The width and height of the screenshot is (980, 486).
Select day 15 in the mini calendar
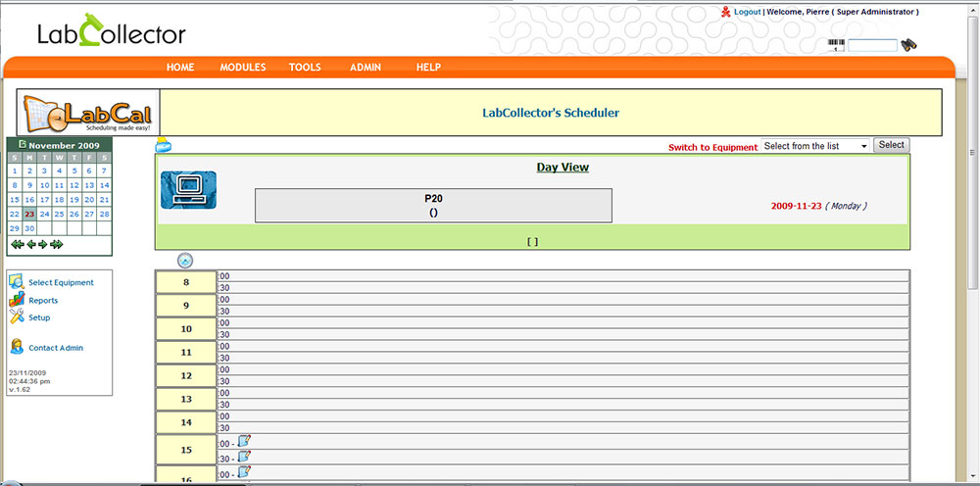pos(15,199)
